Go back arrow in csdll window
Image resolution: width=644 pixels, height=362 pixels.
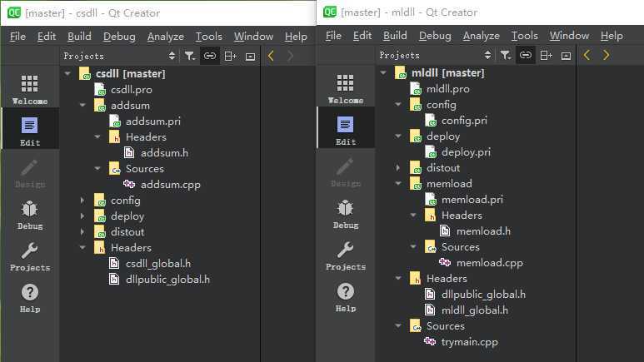[x=271, y=56]
